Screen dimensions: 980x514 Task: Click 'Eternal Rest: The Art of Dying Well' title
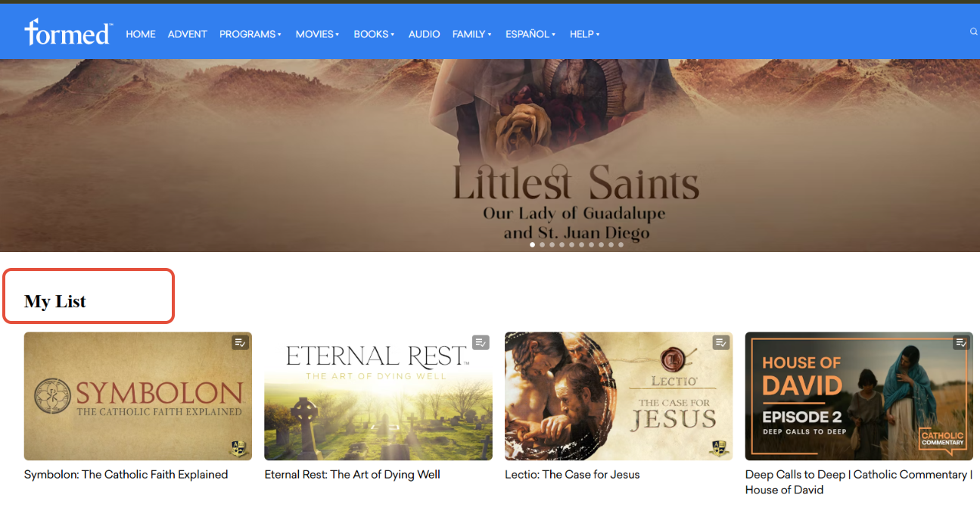coord(352,475)
